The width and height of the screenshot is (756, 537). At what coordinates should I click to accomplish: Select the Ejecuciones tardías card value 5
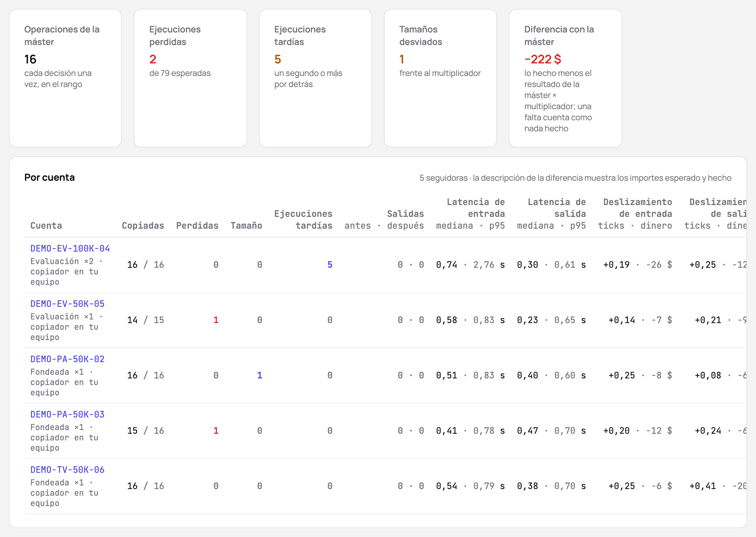(x=278, y=59)
